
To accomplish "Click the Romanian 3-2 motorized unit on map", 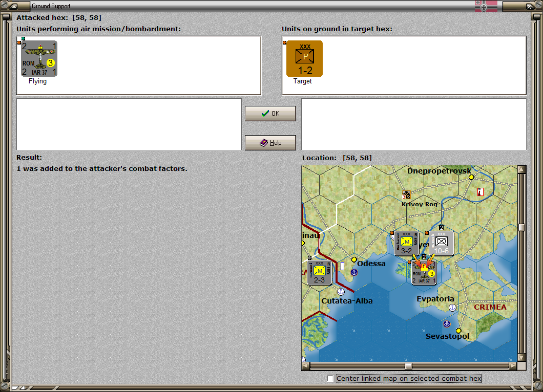I will click(x=407, y=243).
